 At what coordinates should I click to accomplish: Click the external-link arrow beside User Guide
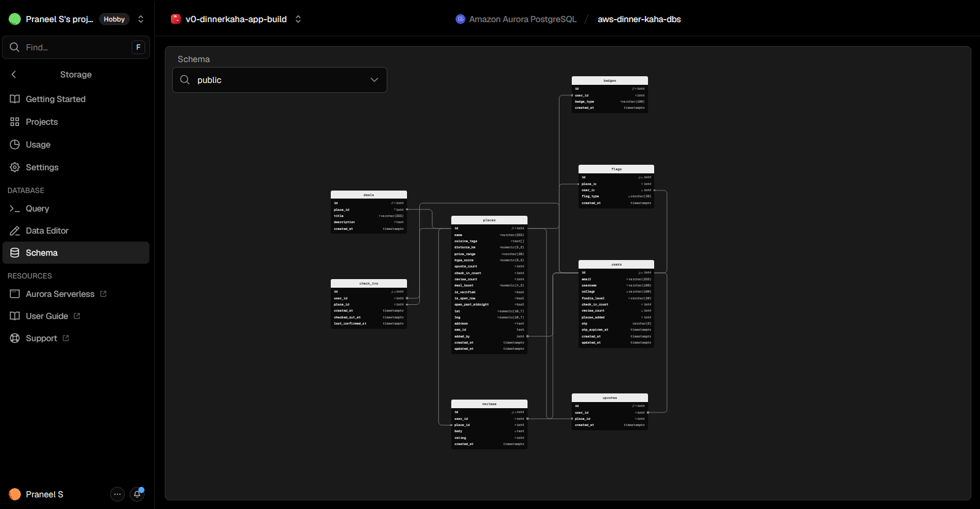[77, 316]
